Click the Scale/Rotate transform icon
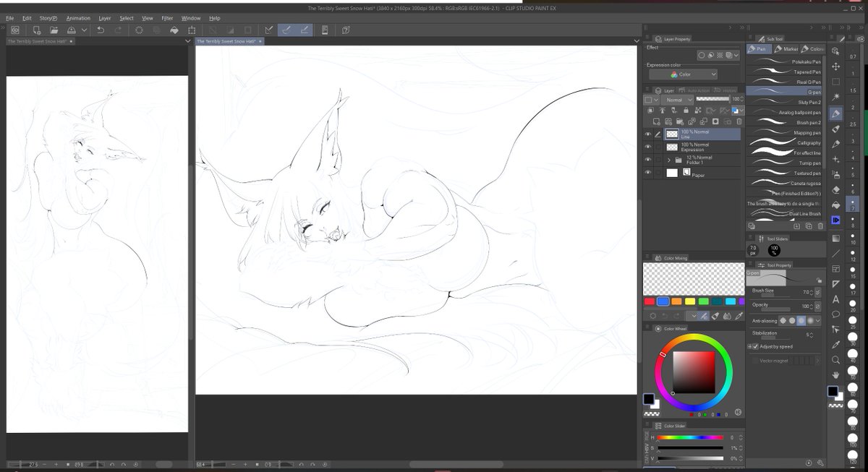The image size is (868, 472). 192,30
